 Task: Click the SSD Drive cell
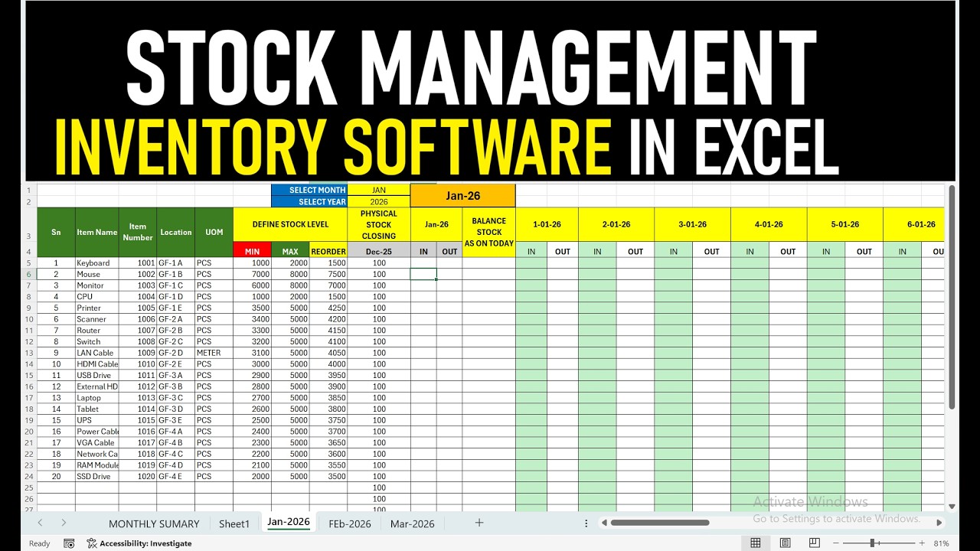(97, 476)
